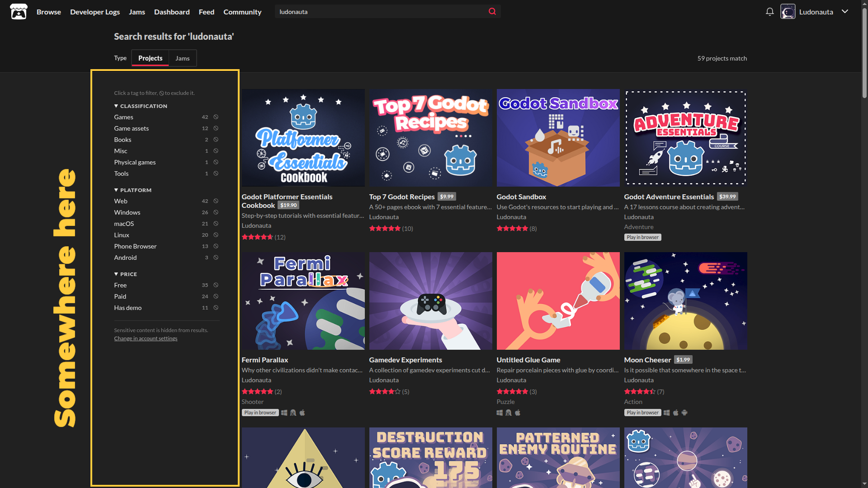
Task: Exclude the Linux platform tag
Action: (x=216, y=235)
